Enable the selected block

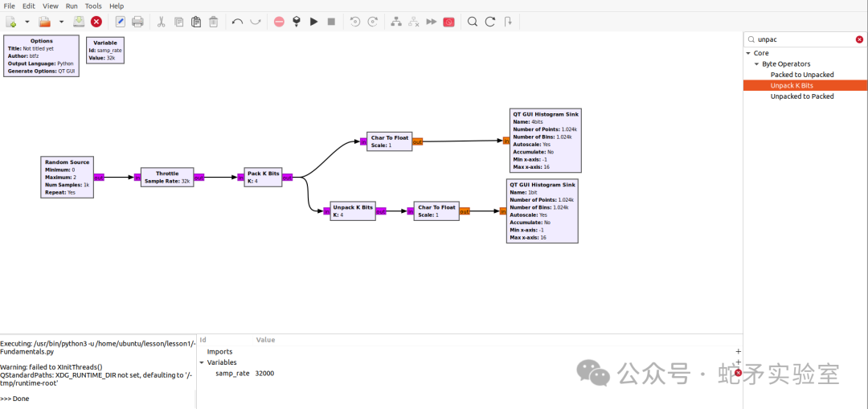(396, 22)
